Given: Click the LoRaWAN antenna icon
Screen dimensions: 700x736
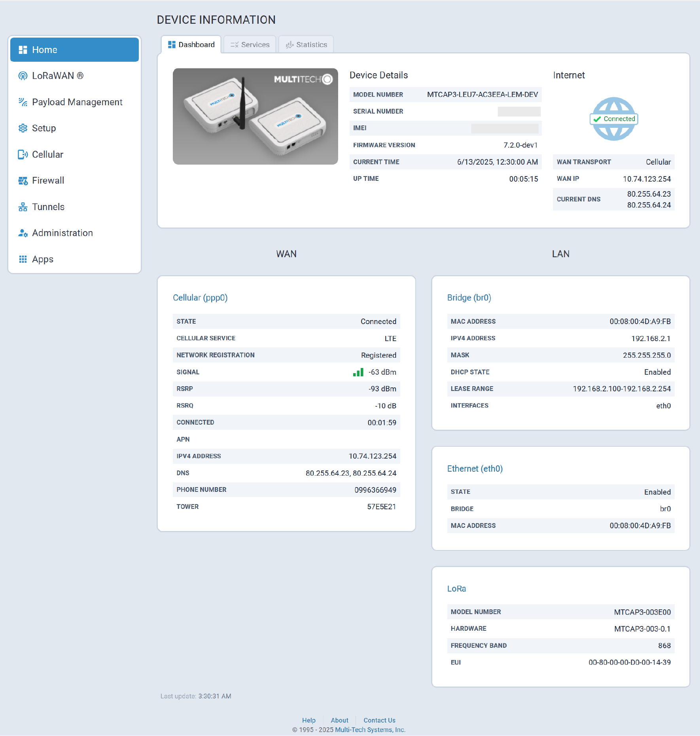Looking at the screenshot, I should [x=23, y=76].
